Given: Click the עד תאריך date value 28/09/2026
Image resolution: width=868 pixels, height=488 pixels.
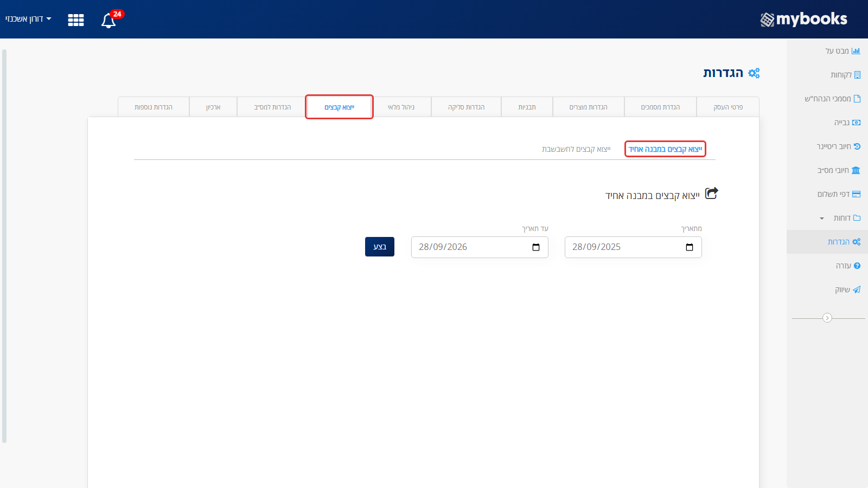Looking at the screenshot, I should (x=443, y=247).
